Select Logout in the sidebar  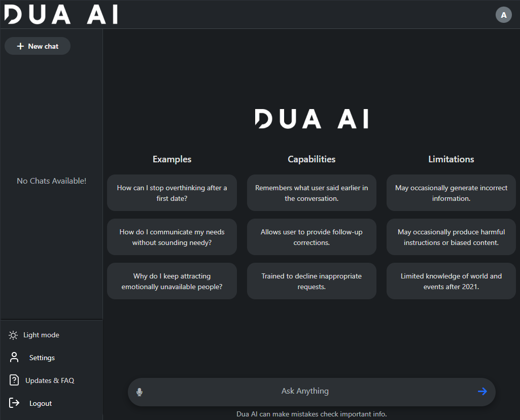[x=41, y=404]
